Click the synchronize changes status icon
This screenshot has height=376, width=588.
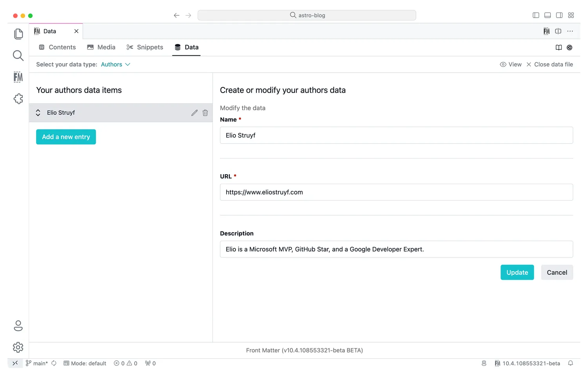(x=54, y=363)
